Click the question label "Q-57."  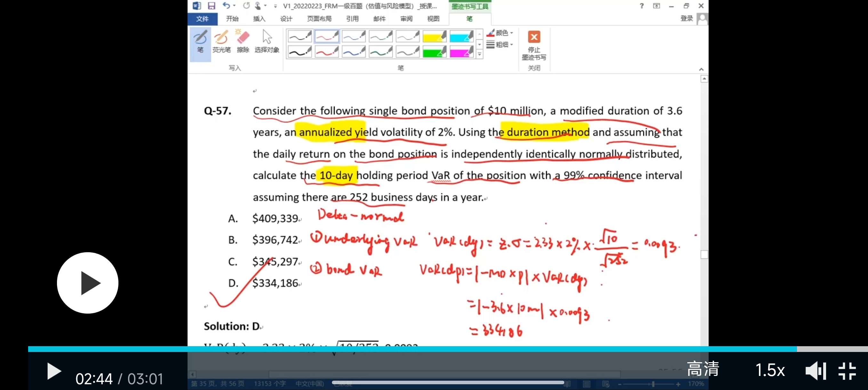point(218,111)
